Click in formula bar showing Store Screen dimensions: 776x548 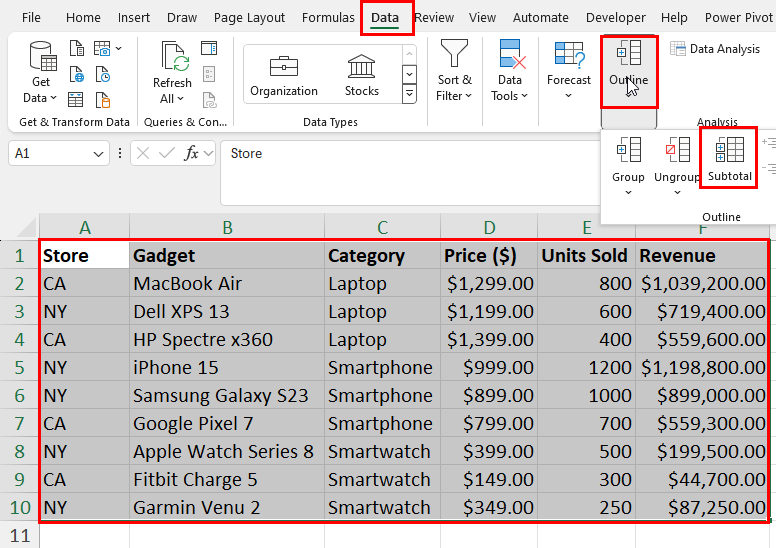pos(411,172)
